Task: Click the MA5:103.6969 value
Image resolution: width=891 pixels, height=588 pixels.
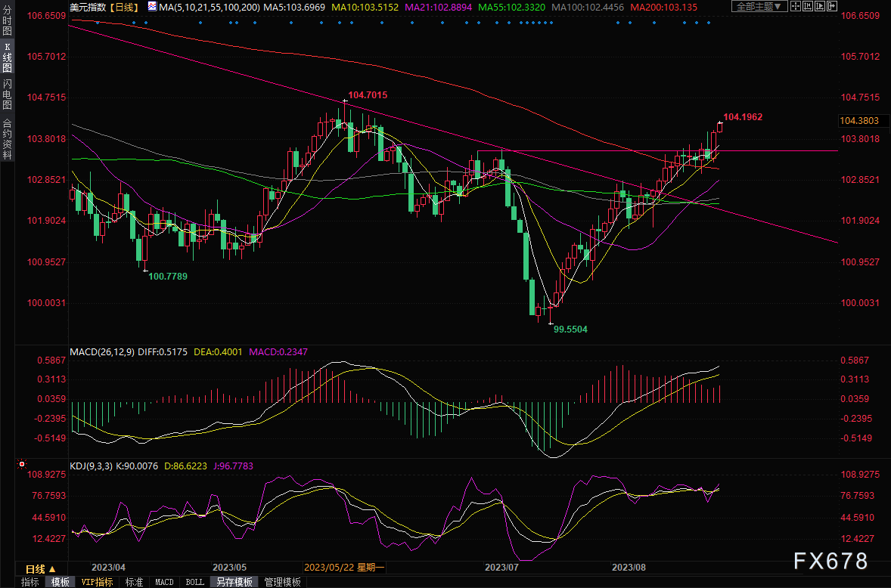Action: pyautogui.click(x=295, y=7)
